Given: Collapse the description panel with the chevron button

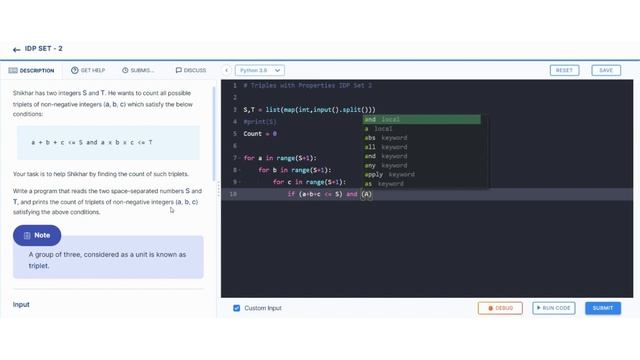Looking at the screenshot, I should [227, 70].
